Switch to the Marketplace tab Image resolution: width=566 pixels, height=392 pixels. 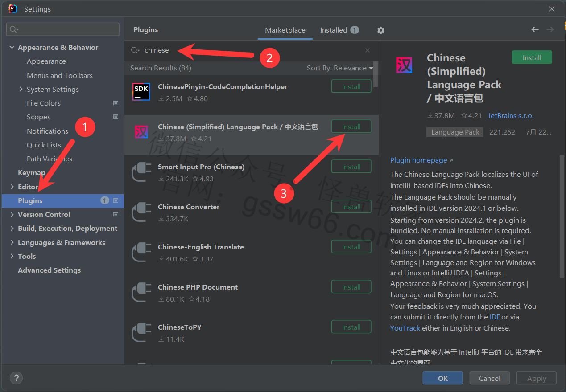click(285, 30)
